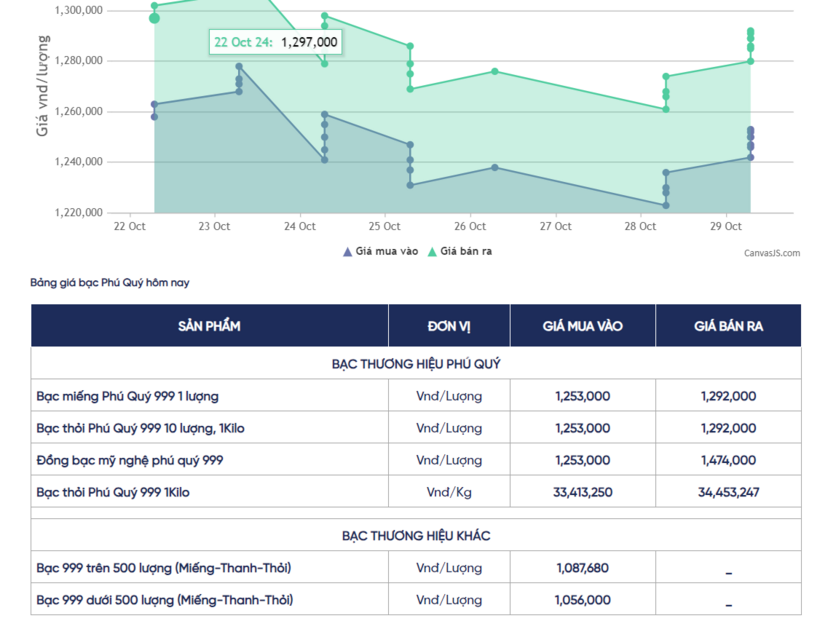Select row Bạc thỏi Phú Quý 999 1Kilo
Screen dimensions: 820x629
(416, 492)
